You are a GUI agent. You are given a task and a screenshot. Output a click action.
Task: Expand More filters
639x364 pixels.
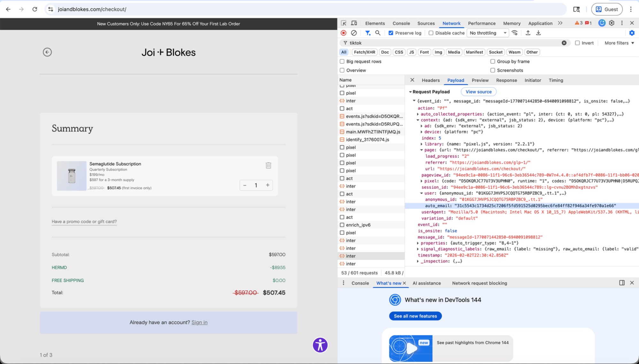[x=619, y=43]
